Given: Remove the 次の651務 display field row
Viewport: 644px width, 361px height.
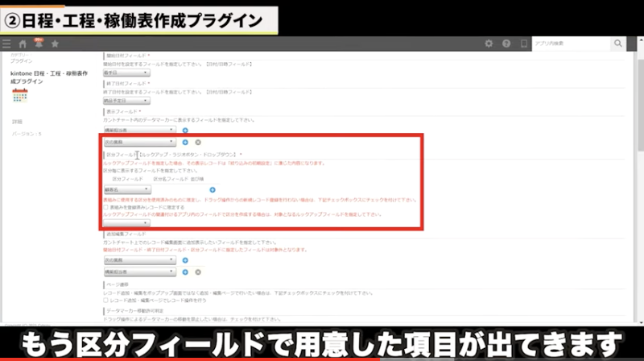Looking at the screenshot, I should [x=198, y=142].
